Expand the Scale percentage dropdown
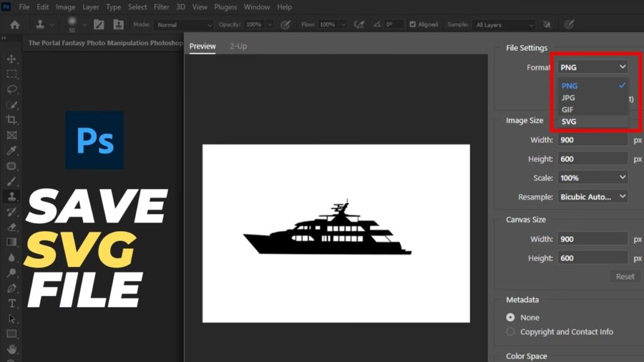The image size is (644, 362). [x=592, y=178]
